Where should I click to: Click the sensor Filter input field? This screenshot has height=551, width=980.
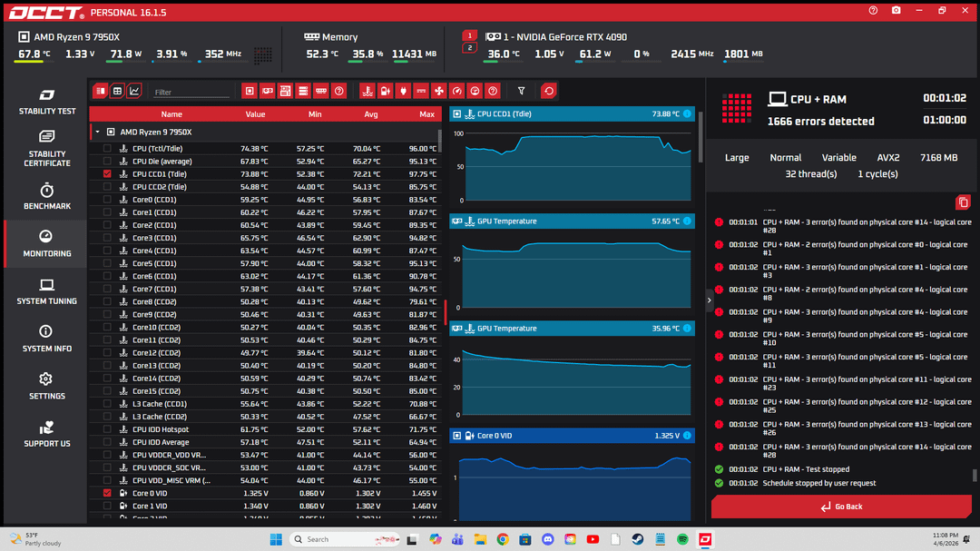[x=191, y=92]
